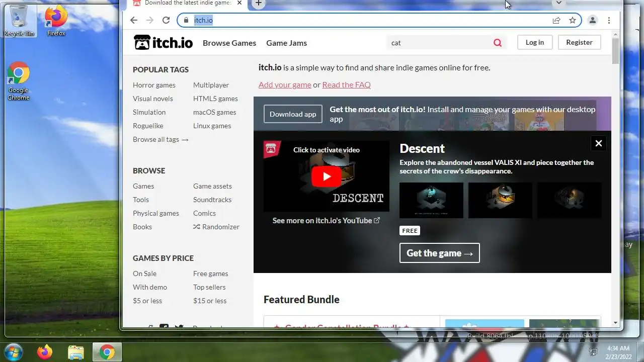This screenshot has height=362, width=644.
Task: Click the browser back arrow
Action: (133, 20)
